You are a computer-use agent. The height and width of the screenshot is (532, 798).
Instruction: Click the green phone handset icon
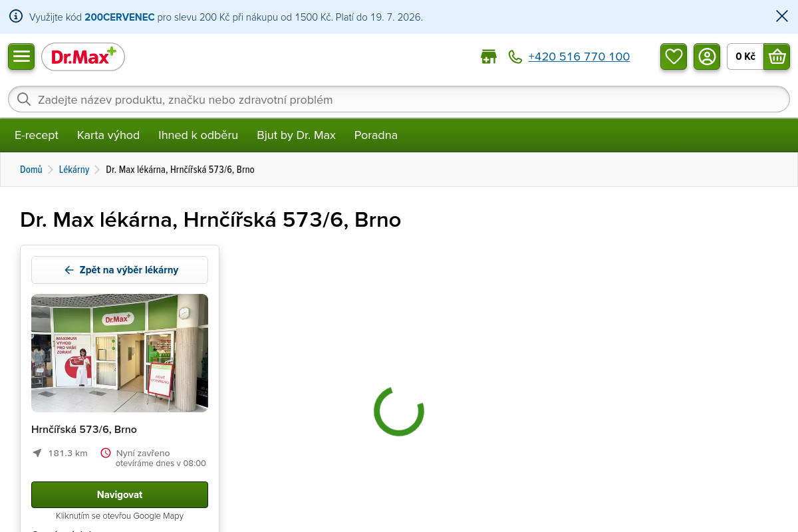[x=515, y=57]
